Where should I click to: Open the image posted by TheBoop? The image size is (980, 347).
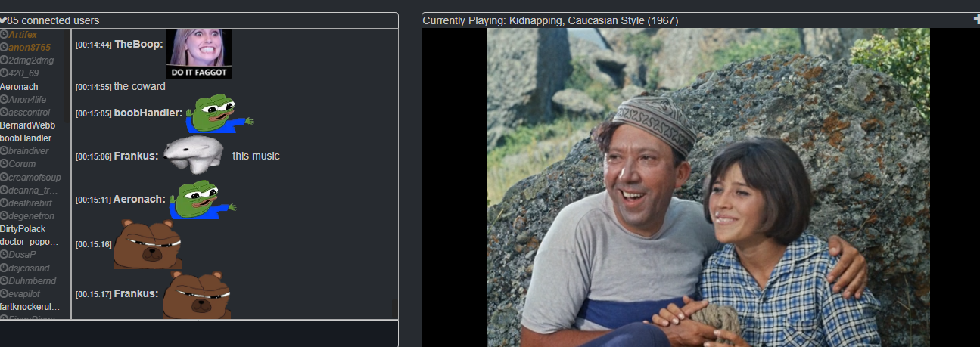(x=199, y=53)
